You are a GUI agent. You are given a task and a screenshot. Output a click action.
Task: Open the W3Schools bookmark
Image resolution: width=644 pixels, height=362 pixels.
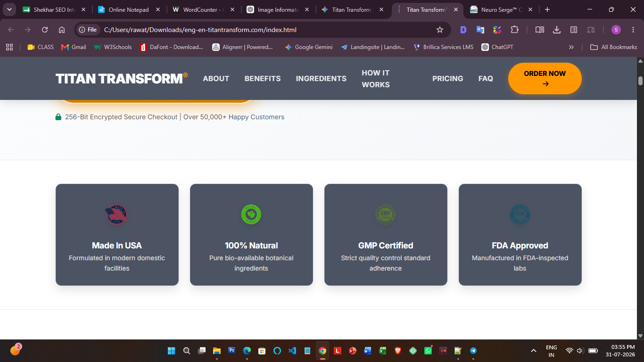click(x=113, y=47)
